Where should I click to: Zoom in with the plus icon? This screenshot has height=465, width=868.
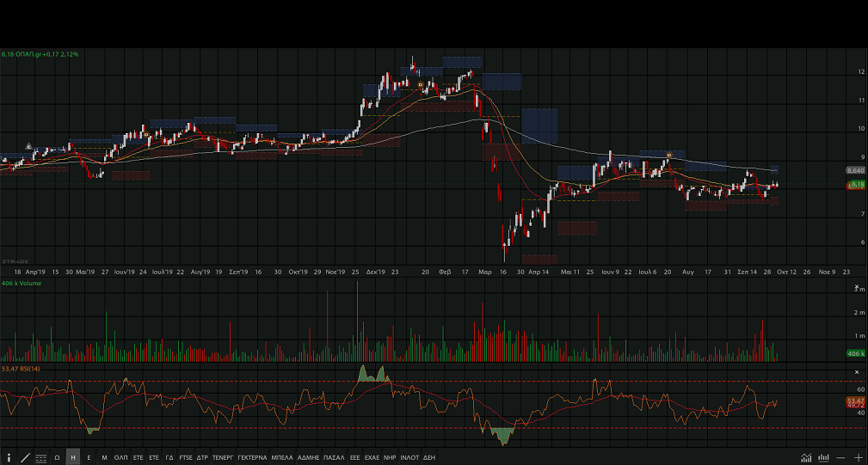[x=858, y=458]
